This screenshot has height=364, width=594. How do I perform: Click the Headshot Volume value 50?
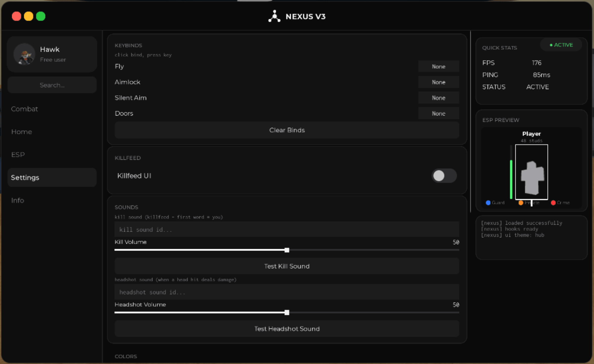[x=456, y=305]
